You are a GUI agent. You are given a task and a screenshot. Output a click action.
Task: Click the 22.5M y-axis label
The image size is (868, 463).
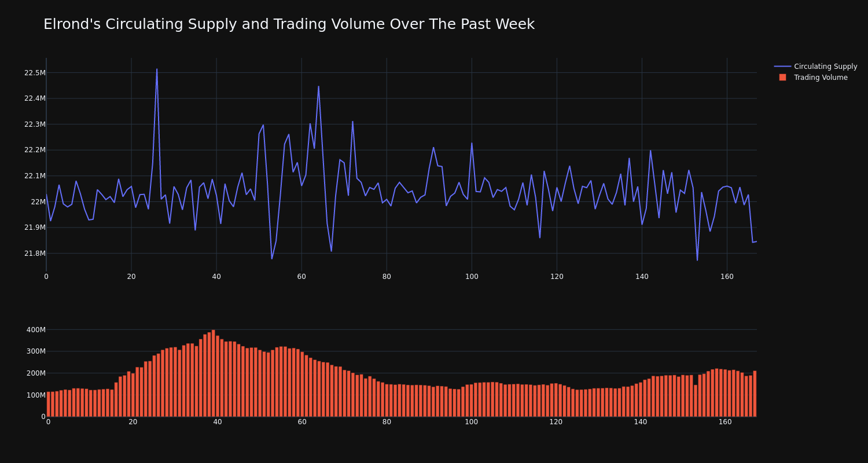pos(35,73)
